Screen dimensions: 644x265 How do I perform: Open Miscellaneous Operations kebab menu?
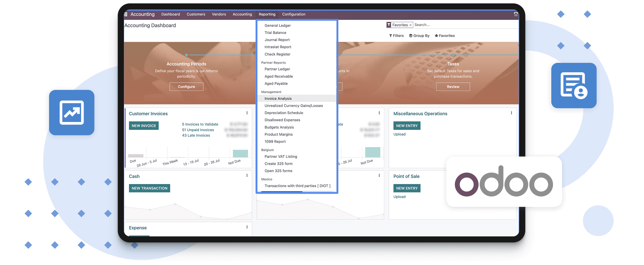coord(511,113)
